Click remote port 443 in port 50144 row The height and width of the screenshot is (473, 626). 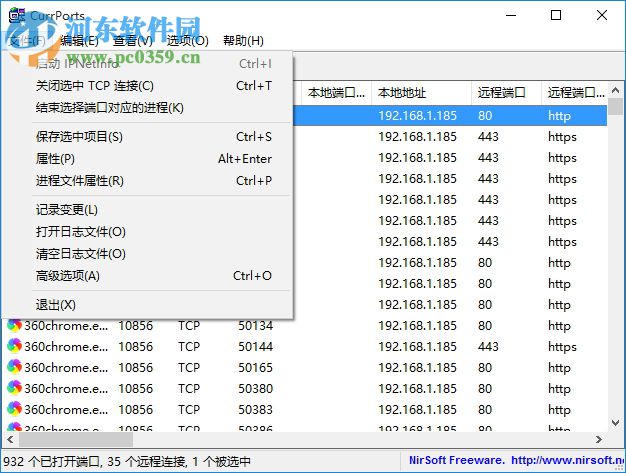(488, 346)
